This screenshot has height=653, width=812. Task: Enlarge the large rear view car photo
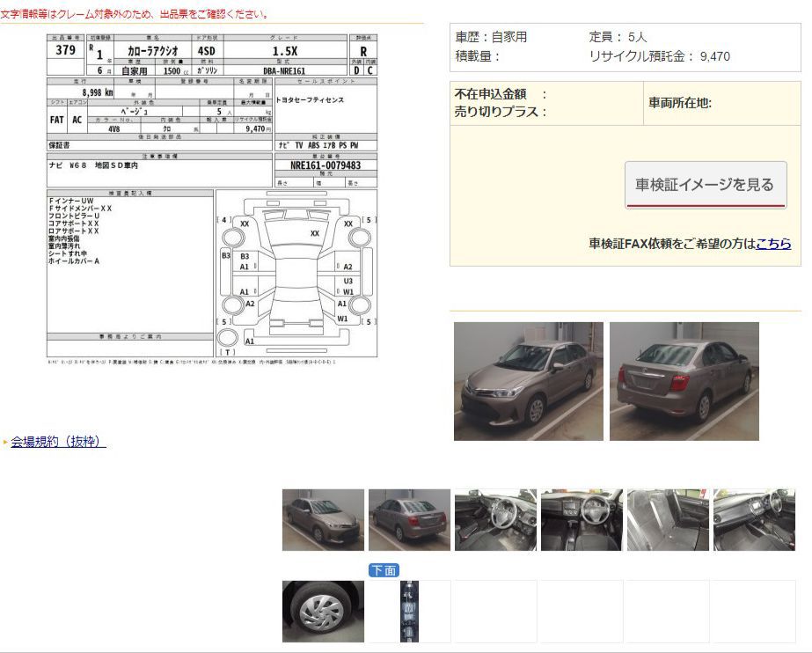tap(684, 381)
